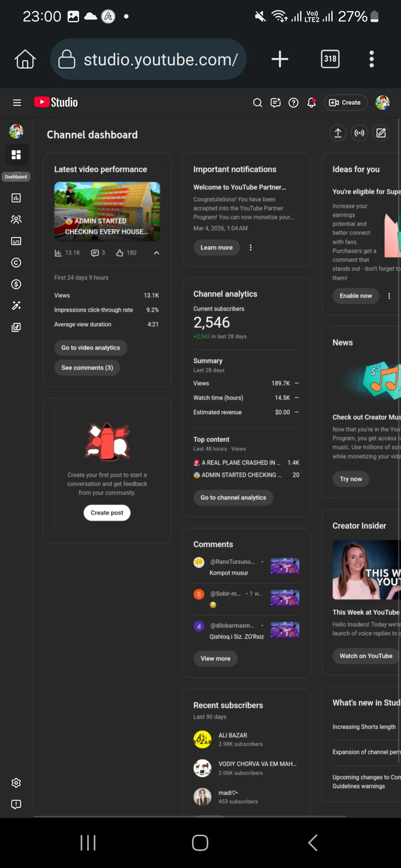Click the 13.1K views stat icon
Image resolution: width=401 pixels, height=868 pixels.
[x=58, y=253]
